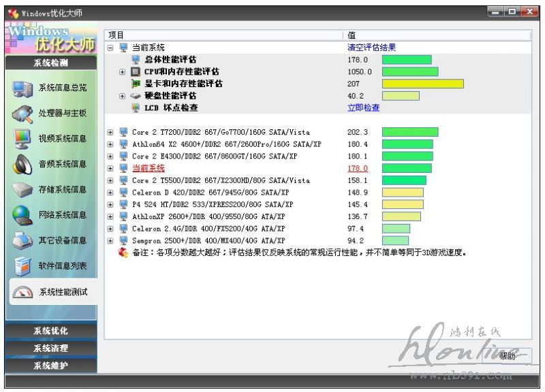This screenshot has height=392, width=545.
Task: Click the 94.2 score value
Action: coord(356,241)
